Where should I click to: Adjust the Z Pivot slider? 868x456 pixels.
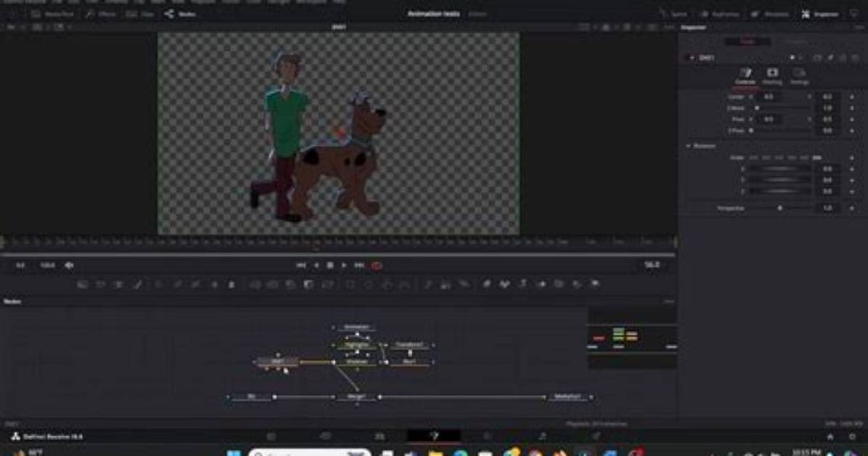coord(782,131)
